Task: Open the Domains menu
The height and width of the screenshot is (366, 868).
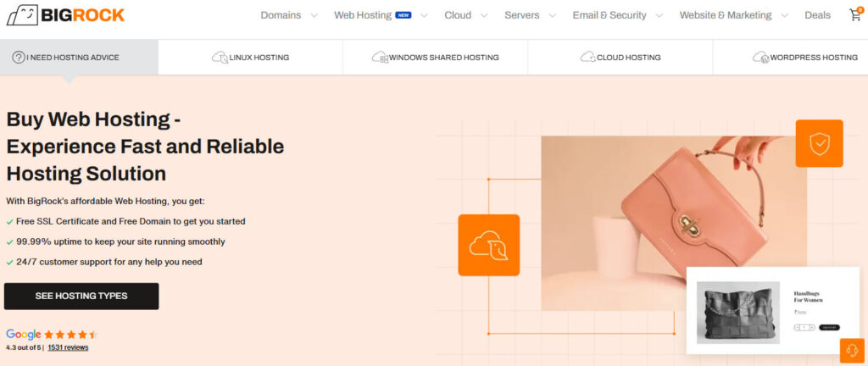Action: [281, 15]
